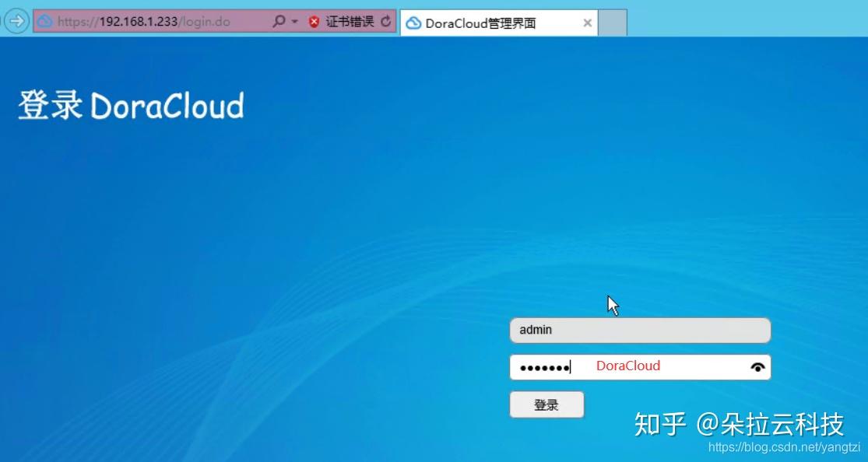The width and height of the screenshot is (868, 462).
Task: Click into the masked password field
Action: [640, 367]
